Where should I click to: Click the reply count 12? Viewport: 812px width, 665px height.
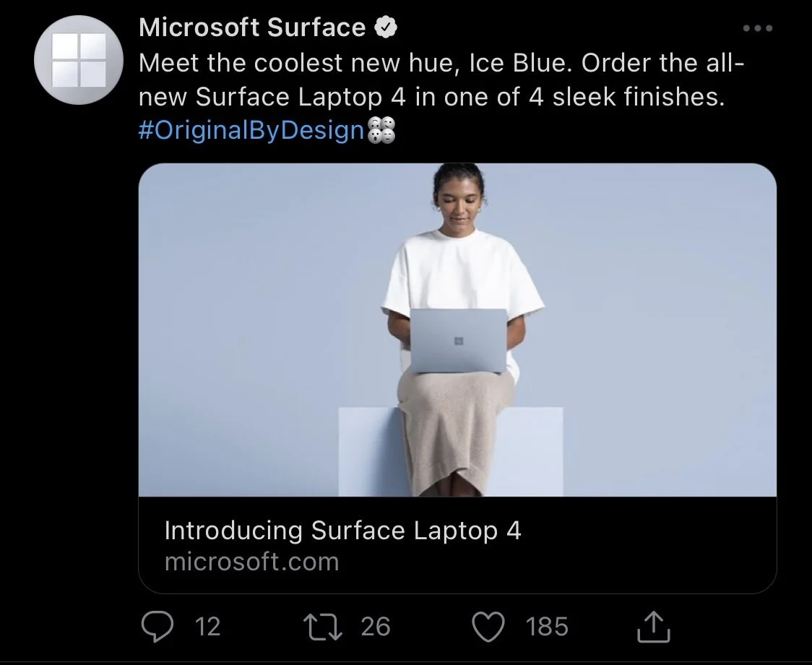pos(207,626)
